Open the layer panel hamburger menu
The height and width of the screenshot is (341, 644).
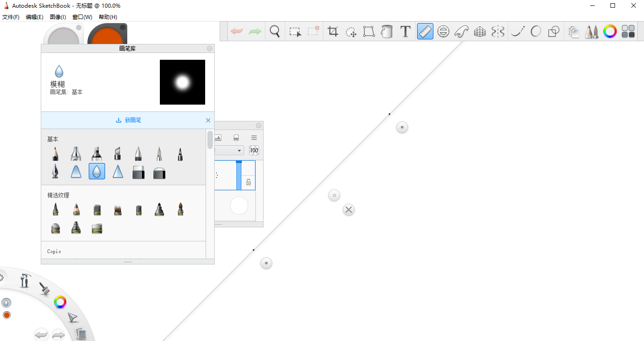pos(254,138)
